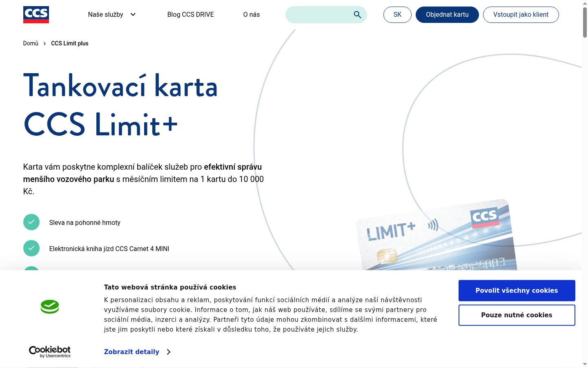Expand details via chevron next to Zobrazit detaily

click(169, 352)
